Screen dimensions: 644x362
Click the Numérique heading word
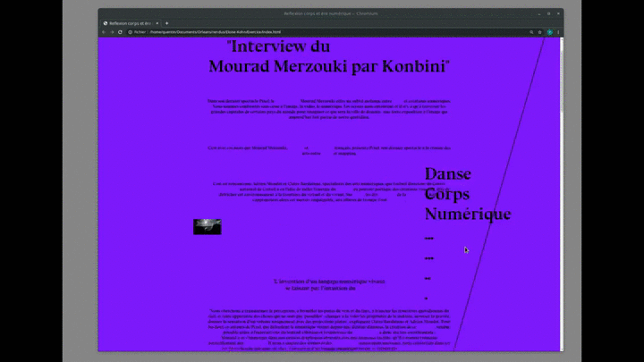pyautogui.click(x=467, y=215)
